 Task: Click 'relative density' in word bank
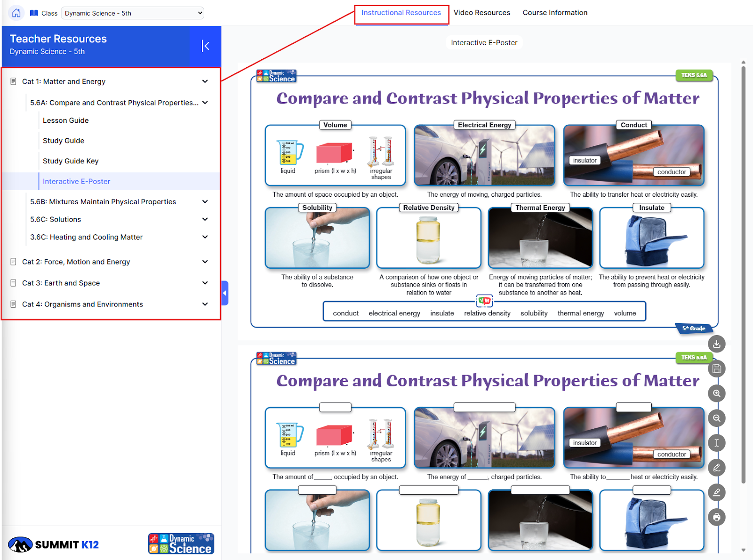[x=487, y=313]
